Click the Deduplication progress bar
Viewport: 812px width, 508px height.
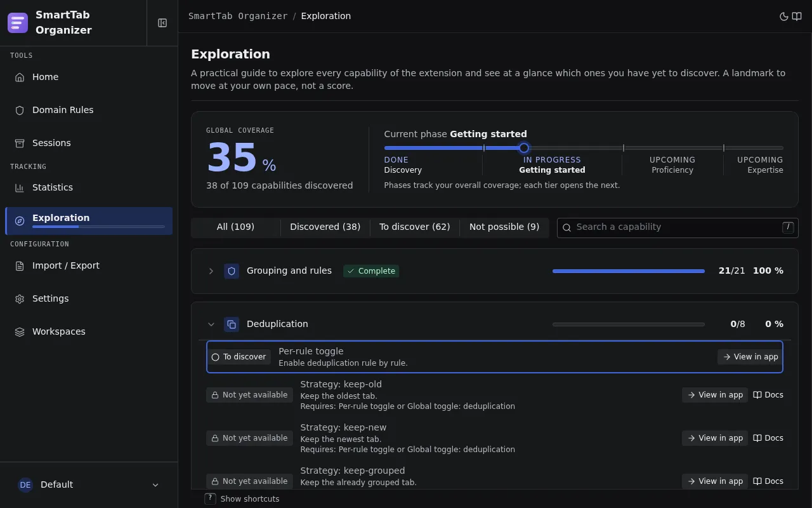point(629,324)
